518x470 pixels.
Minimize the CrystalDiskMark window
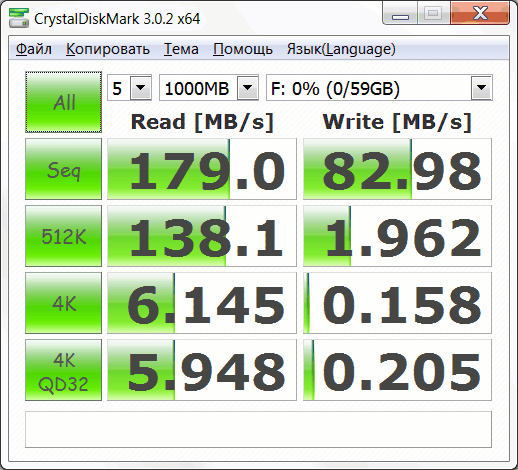(400, 13)
